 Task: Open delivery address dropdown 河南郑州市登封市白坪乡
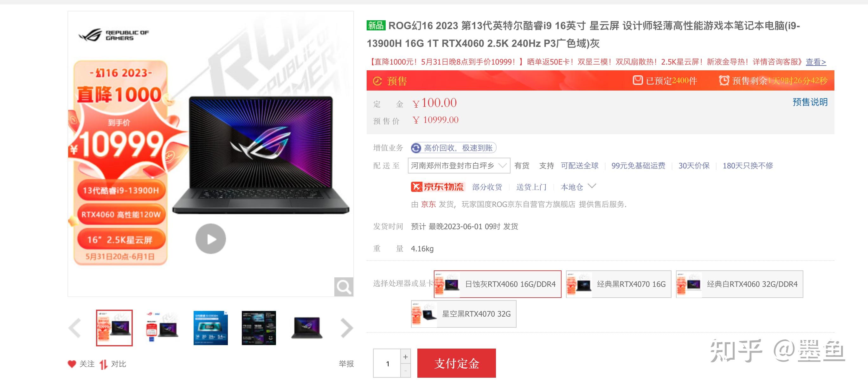tap(459, 166)
